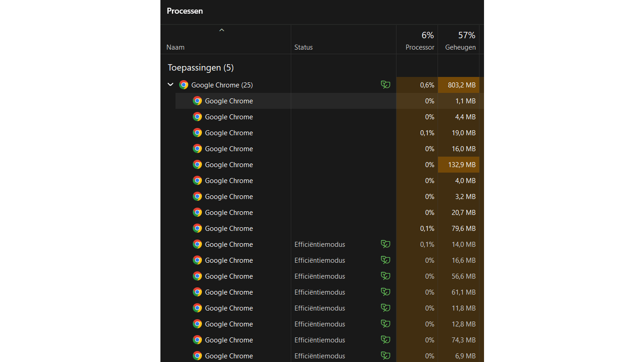Click the leaf icon on the 6,9 MB row
Screen dimensions: 644x362
coord(386,356)
